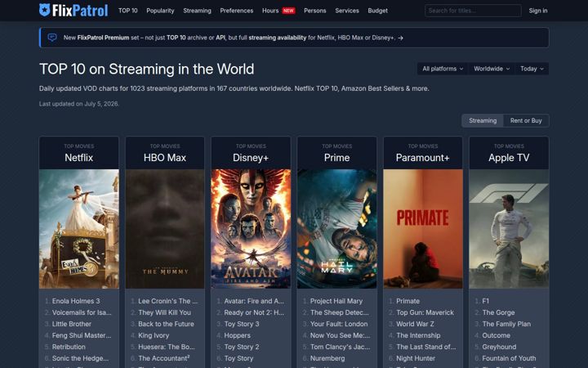The image size is (588, 368).
Task: Open Nuremberg in Prime list
Action: [327, 358]
